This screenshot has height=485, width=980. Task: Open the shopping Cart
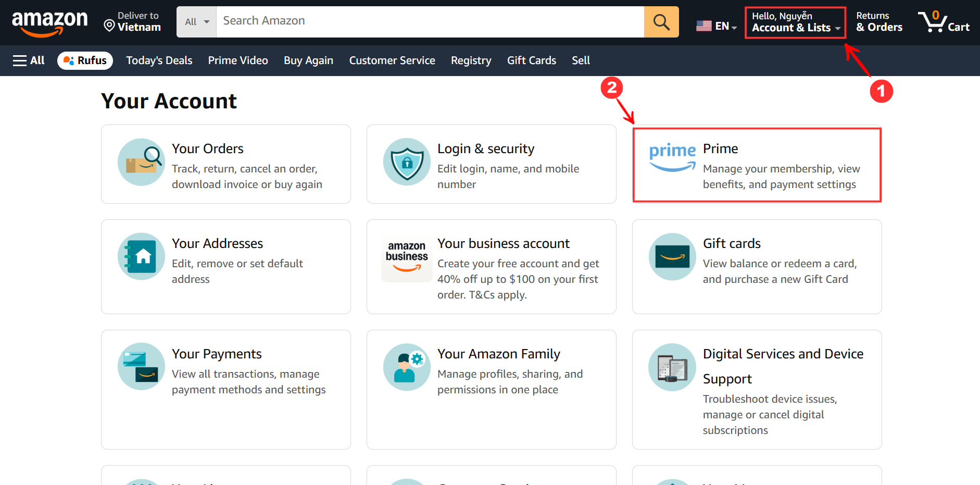click(944, 22)
